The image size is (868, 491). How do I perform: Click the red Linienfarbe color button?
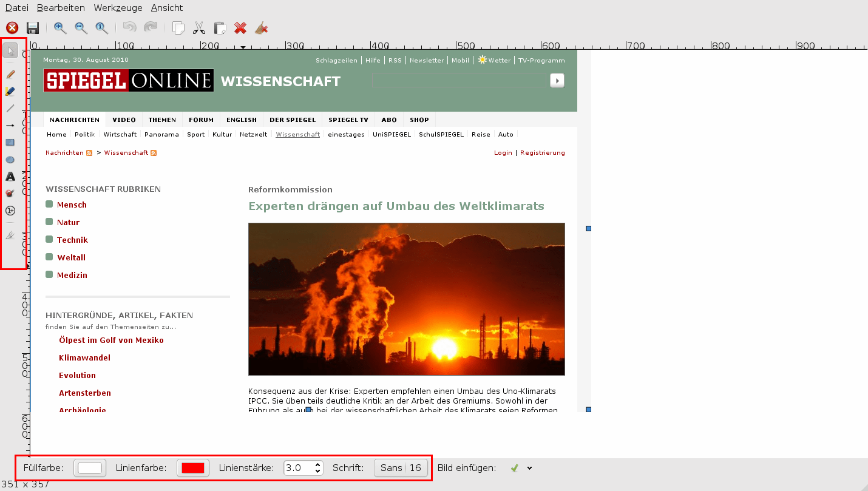(x=193, y=468)
